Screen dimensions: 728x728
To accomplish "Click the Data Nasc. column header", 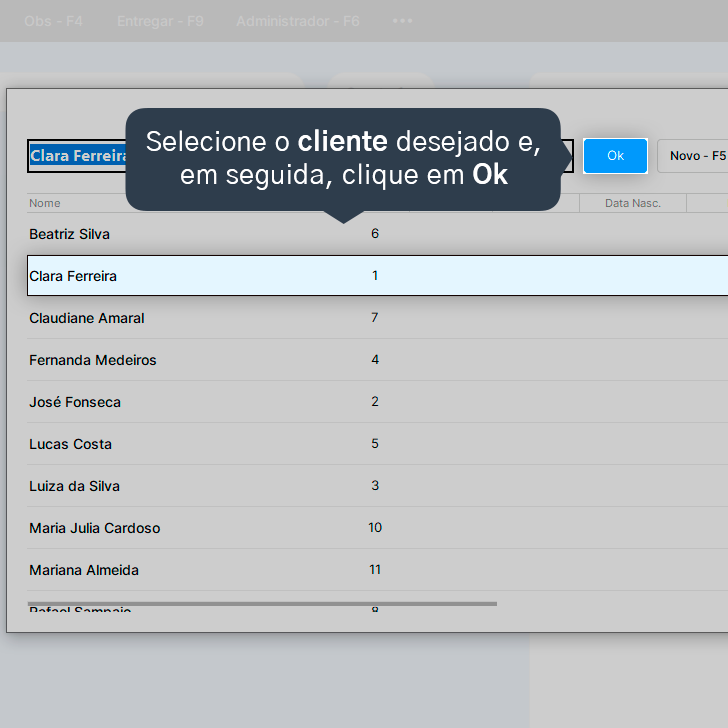I will point(632,203).
